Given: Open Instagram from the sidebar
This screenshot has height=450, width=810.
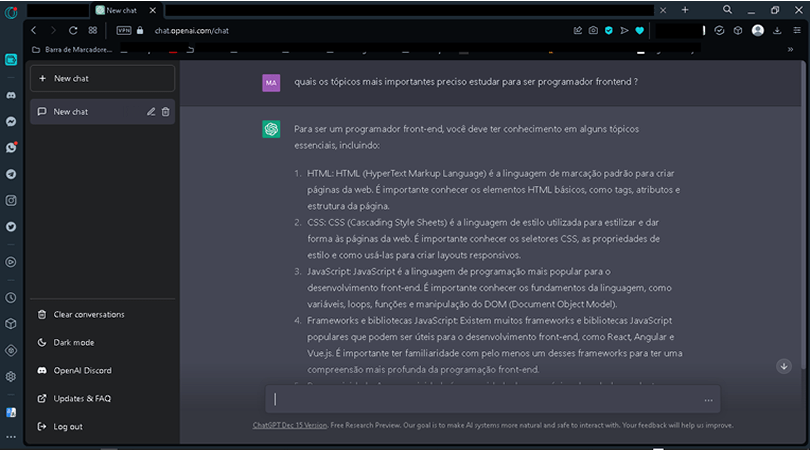Looking at the screenshot, I should (x=11, y=200).
